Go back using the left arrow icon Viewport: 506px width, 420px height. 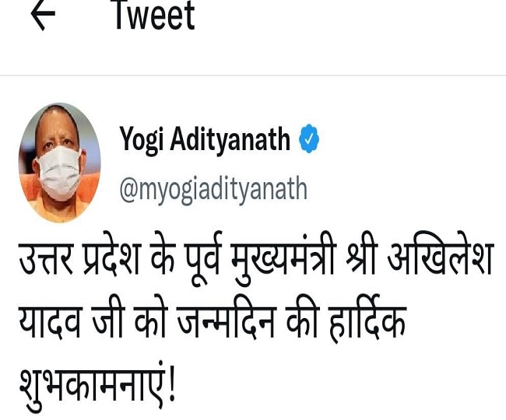[43, 15]
